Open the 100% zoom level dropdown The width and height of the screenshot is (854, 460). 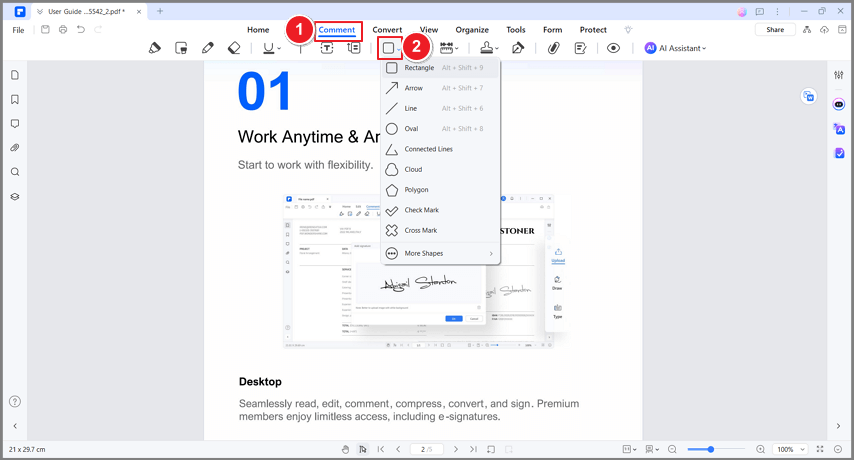(x=790, y=450)
